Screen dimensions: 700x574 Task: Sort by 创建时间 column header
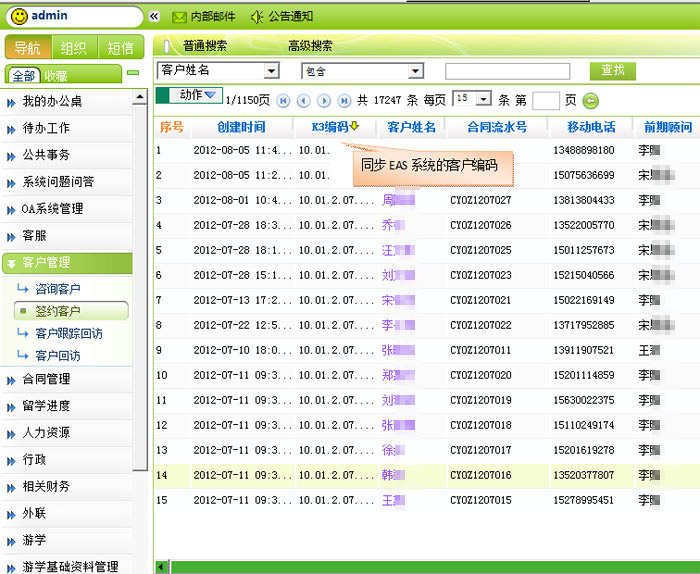[241, 127]
